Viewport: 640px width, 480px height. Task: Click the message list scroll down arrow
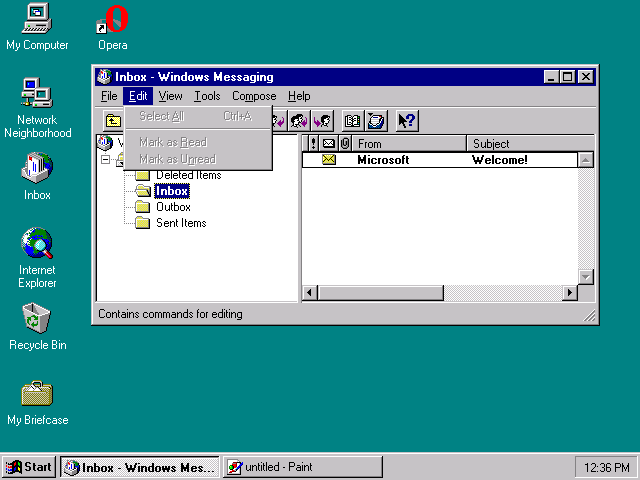pos(586,277)
